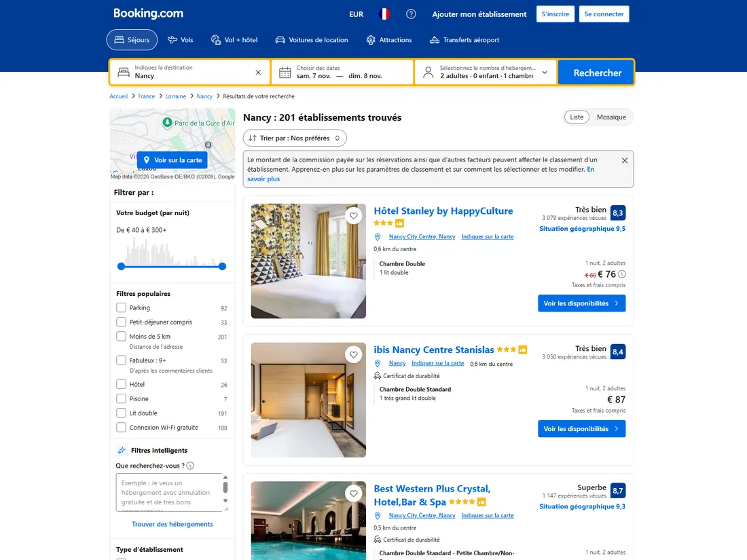This screenshot has width=747, height=560.
Task: Switch to the Vols tab
Action: (181, 40)
